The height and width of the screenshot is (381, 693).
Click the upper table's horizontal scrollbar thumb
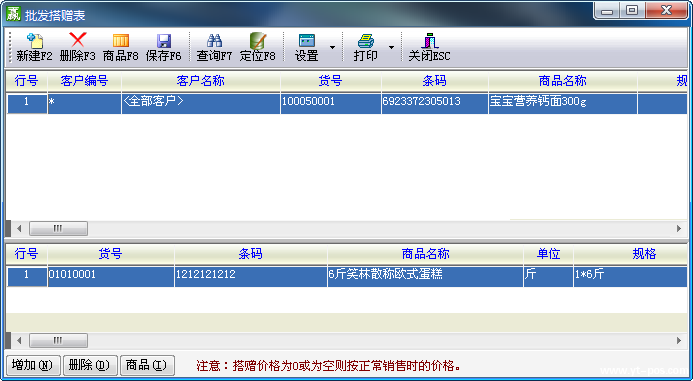coord(58,229)
